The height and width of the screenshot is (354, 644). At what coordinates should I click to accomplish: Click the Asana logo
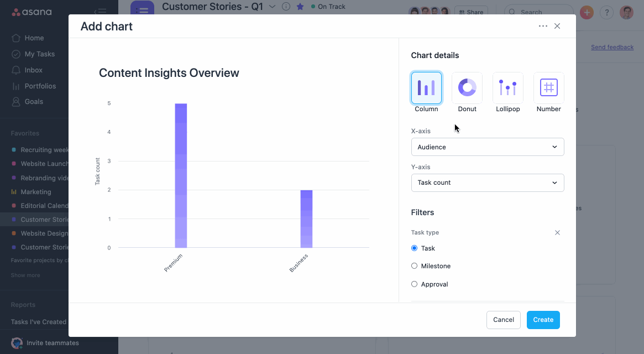click(32, 12)
